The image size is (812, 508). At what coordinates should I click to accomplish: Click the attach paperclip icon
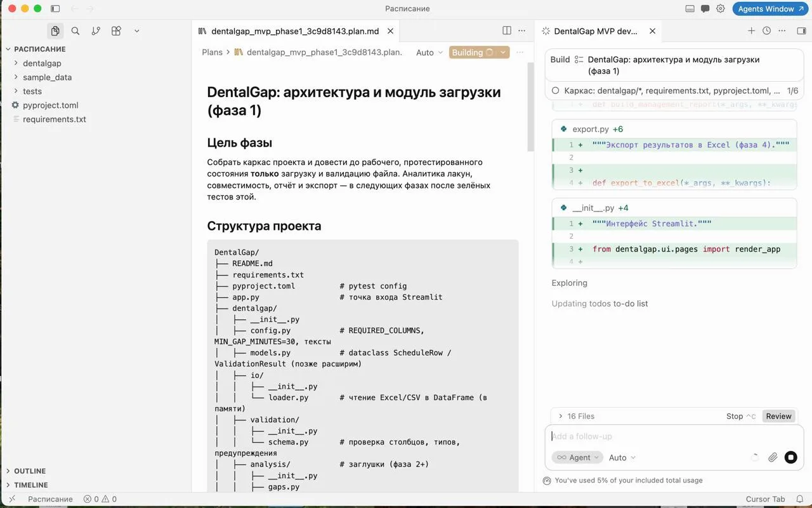[x=773, y=457]
